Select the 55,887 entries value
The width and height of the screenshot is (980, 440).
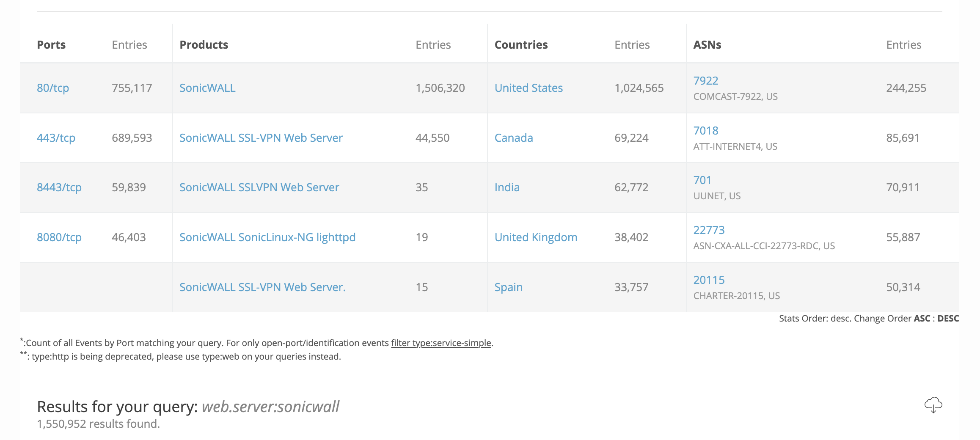click(x=903, y=237)
